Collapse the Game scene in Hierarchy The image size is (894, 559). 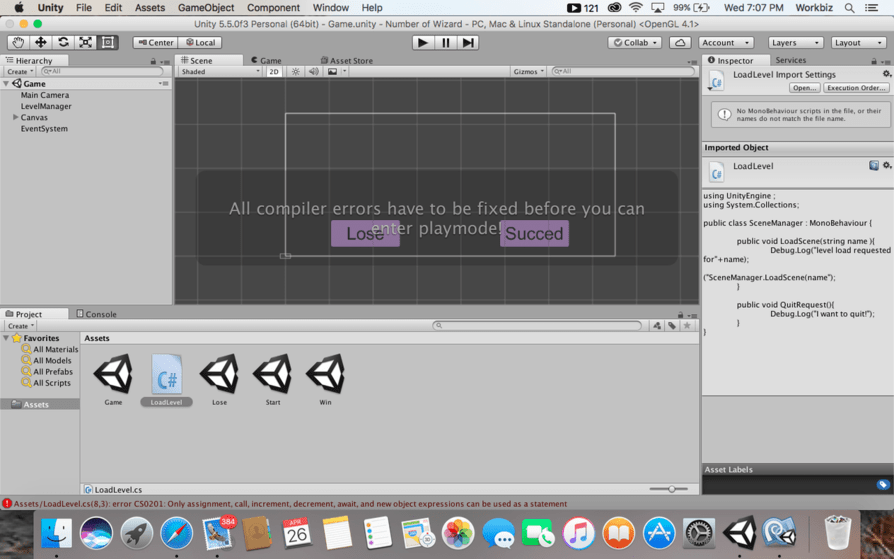pyautogui.click(x=6, y=83)
